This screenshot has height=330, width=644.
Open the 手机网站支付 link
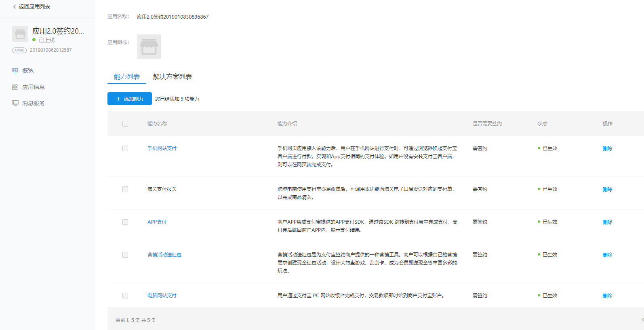(x=162, y=148)
